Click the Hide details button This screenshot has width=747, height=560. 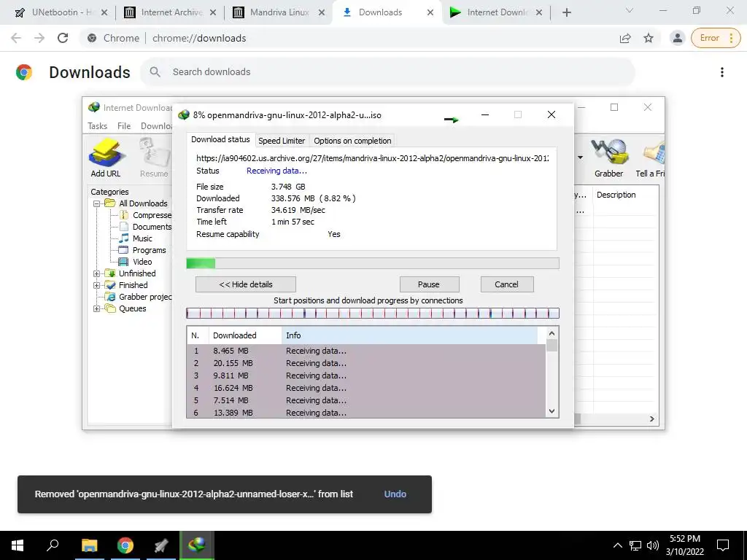pos(246,284)
